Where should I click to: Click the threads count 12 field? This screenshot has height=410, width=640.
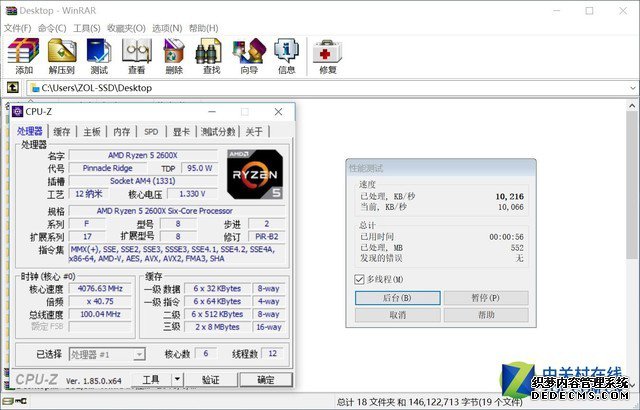coord(273,353)
